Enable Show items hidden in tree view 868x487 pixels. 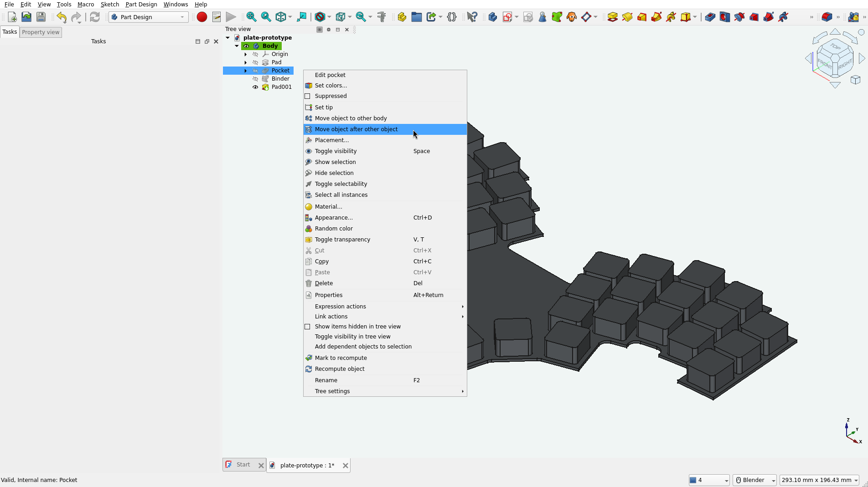[308, 327]
